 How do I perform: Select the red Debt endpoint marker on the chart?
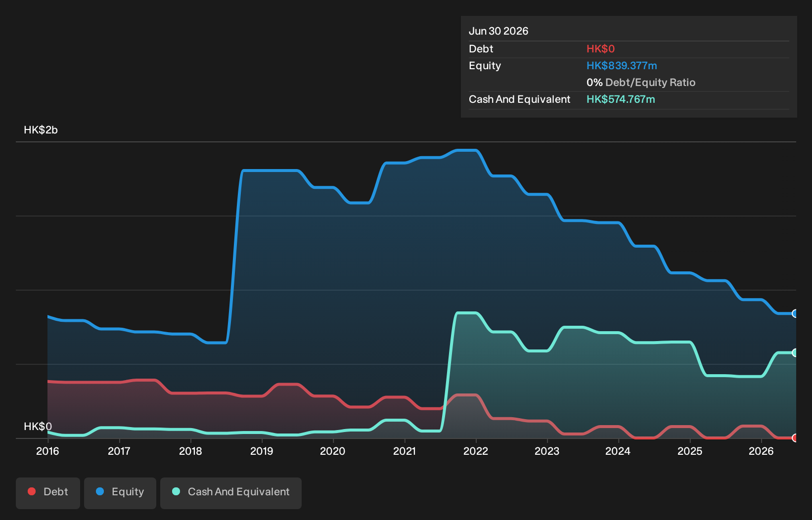(x=795, y=437)
